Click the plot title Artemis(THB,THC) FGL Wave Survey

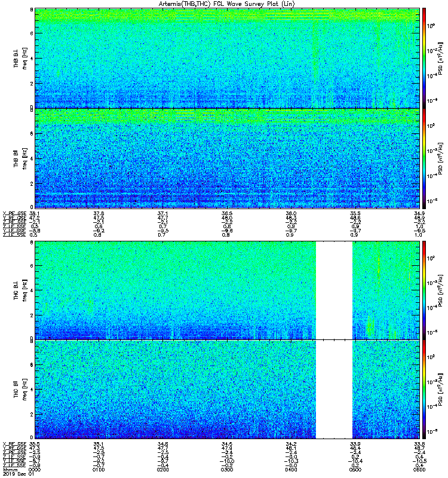pyautogui.click(x=226, y=4)
